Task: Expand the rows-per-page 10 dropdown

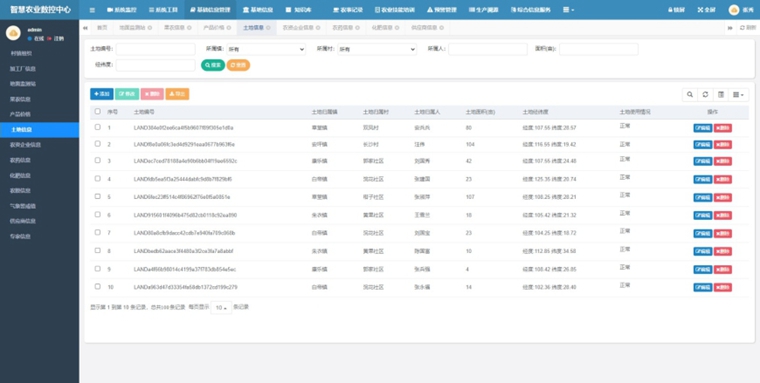Action: click(x=221, y=307)
